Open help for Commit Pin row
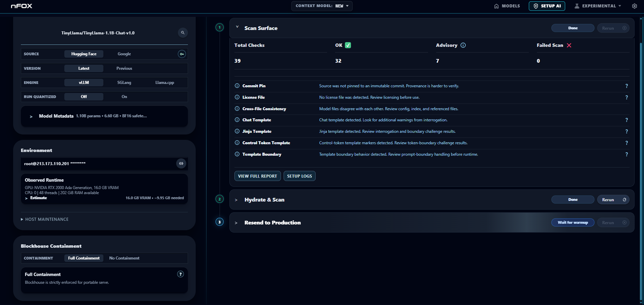This screenshot has height=305, width=644. (x=626, y=86)
